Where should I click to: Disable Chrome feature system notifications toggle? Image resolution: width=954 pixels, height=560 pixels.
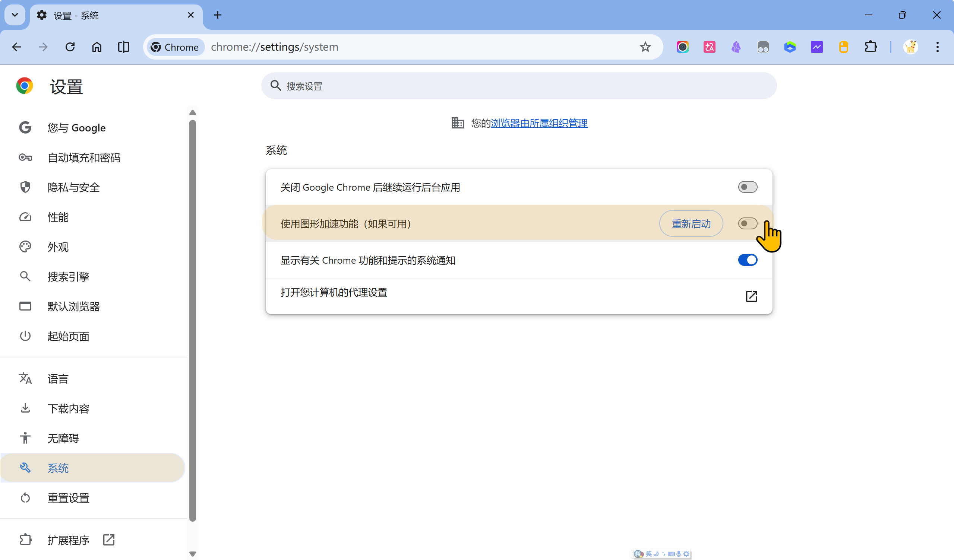pyautogui.click(x=747, y=260)
